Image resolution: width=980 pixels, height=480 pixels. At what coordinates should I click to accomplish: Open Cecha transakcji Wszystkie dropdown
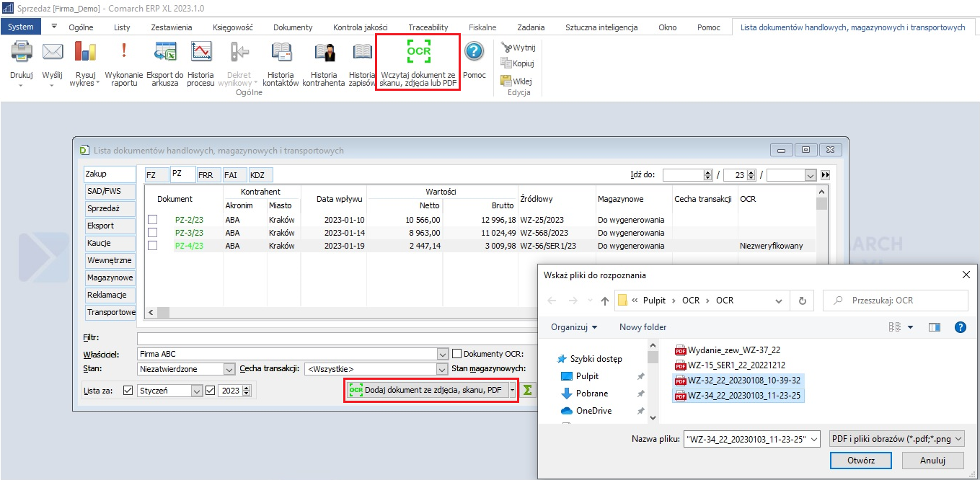coord(443,369)
